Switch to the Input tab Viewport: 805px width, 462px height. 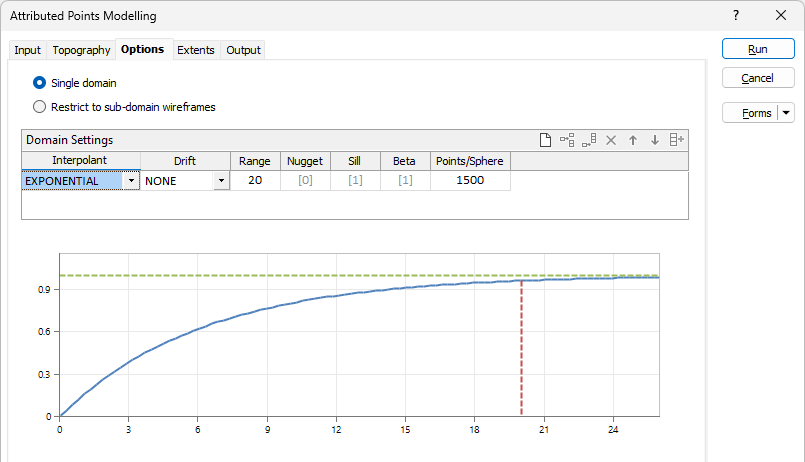[27, 50]
